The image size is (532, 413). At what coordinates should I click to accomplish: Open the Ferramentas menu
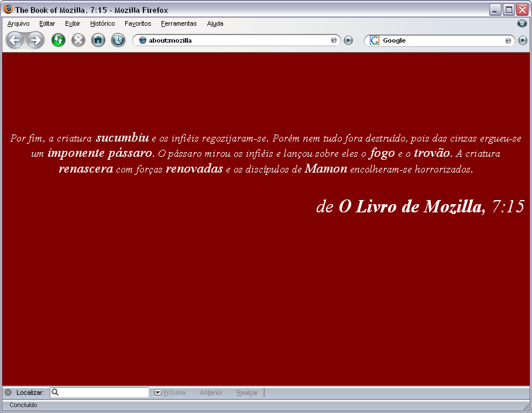click(179, 23)
